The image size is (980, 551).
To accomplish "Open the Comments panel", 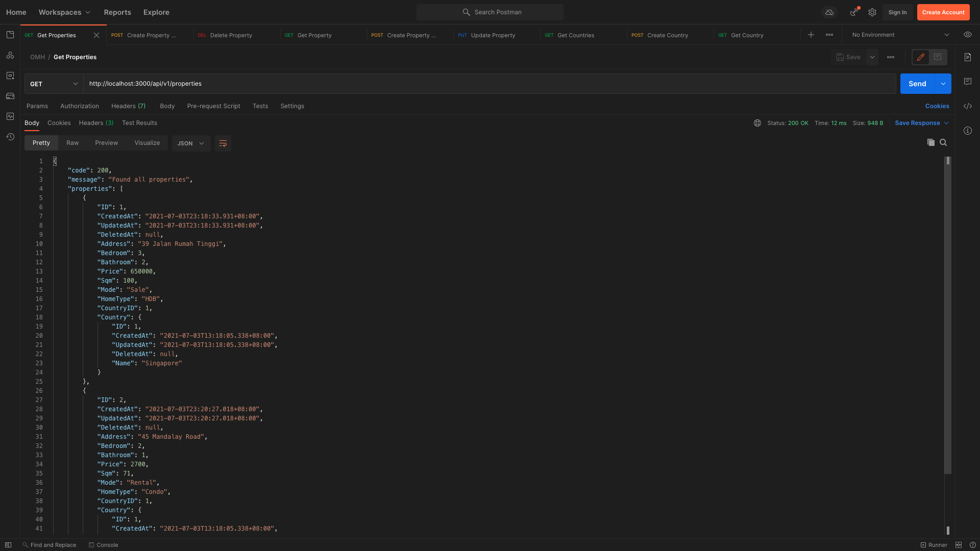I will pos(968,81).
